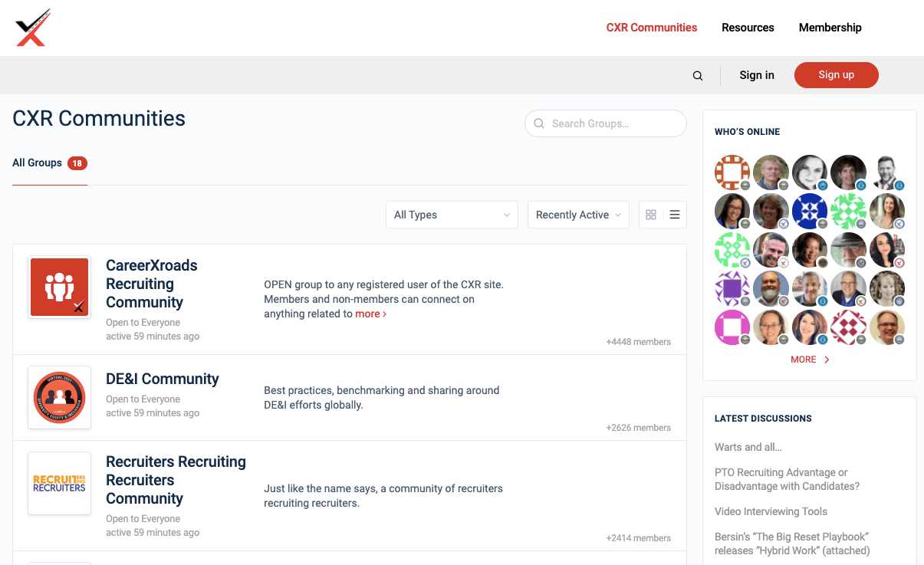Open the Recently Active sort dropdown
This screenshot has width=924, height=565.
coord(579,215)
